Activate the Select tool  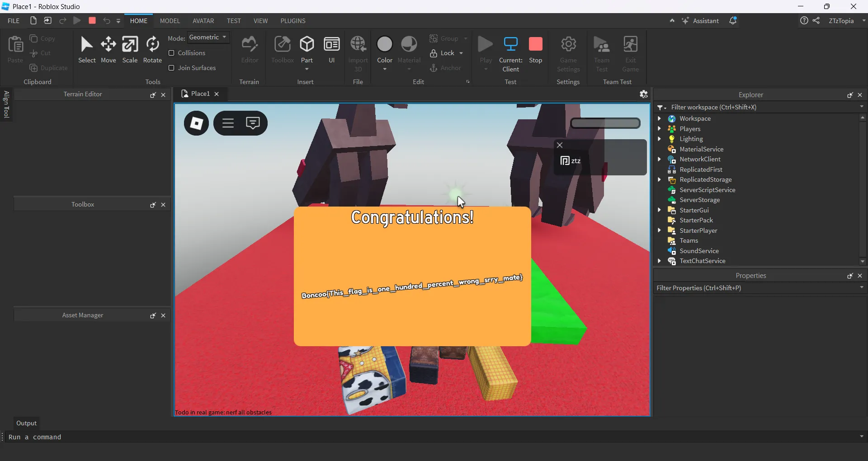[x=87, y=50]
